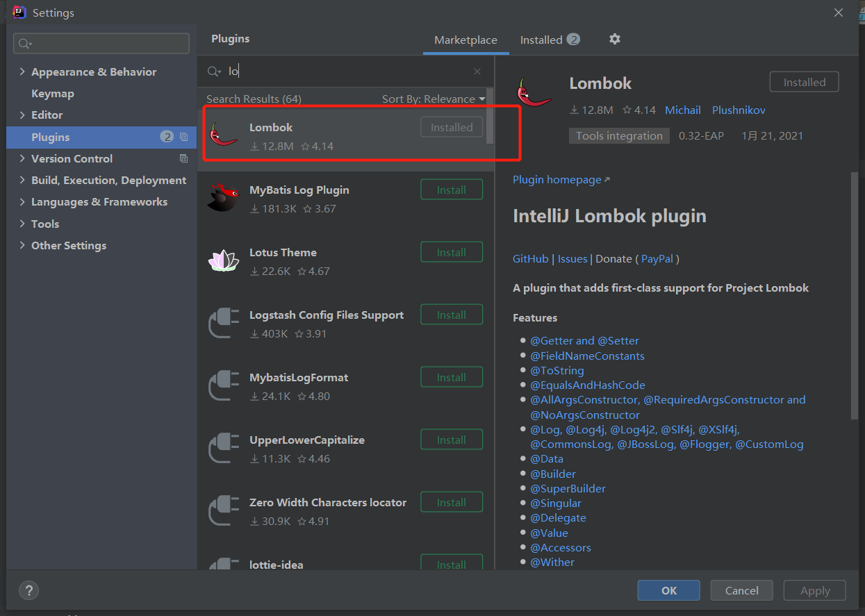Open the @ToString feature link
This screenshot has width=865, height=616.
click(557, 370)
